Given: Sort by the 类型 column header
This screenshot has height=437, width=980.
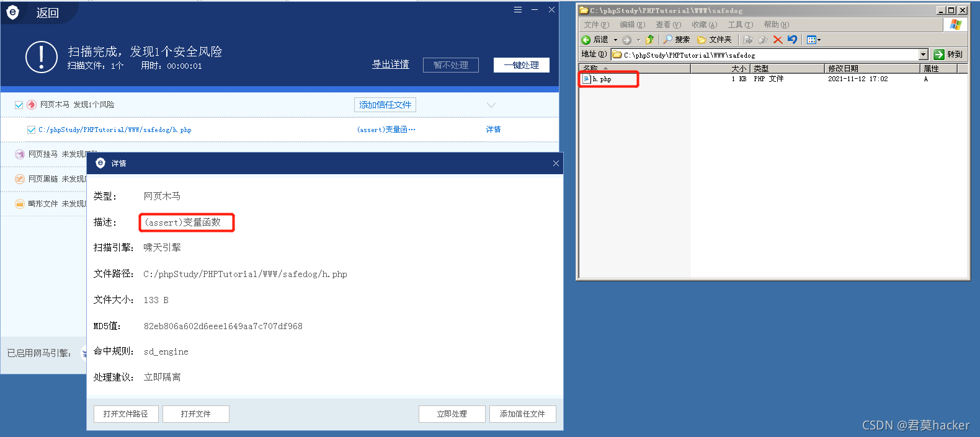Looking at the screenshot, I should (x=788, y=68).
